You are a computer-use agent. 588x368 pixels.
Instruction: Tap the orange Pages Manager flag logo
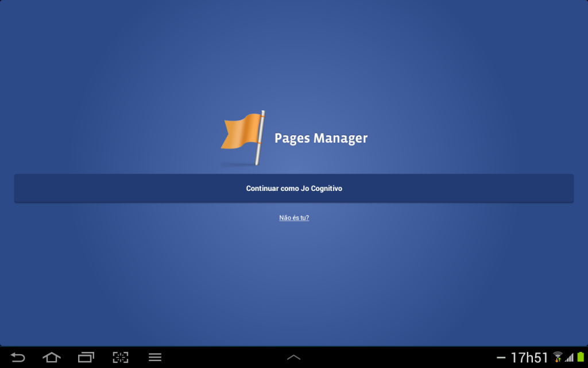243,138
